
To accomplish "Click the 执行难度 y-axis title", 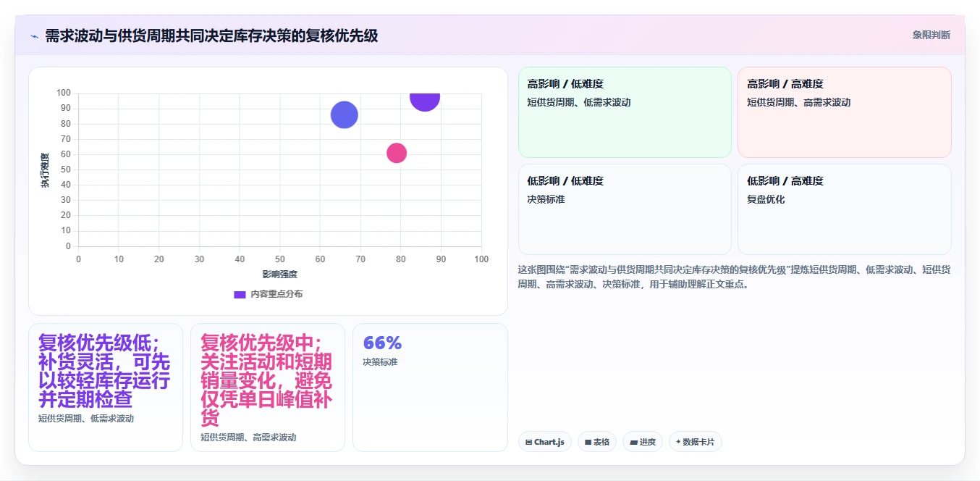I will pos(45,170).
